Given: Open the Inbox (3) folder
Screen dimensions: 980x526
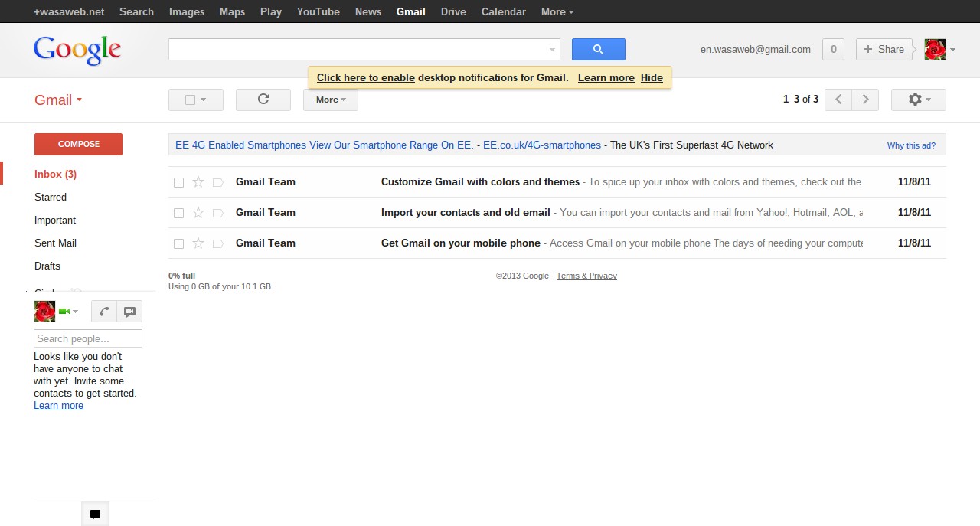Looking at the screenshot, I should (55, 174).
